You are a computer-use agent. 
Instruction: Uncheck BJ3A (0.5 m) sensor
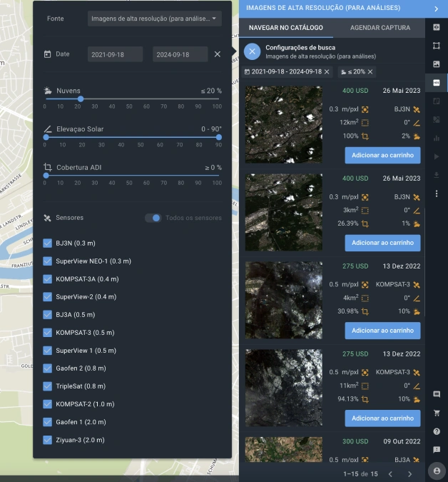pyautogui.click(x=47, y=314)
